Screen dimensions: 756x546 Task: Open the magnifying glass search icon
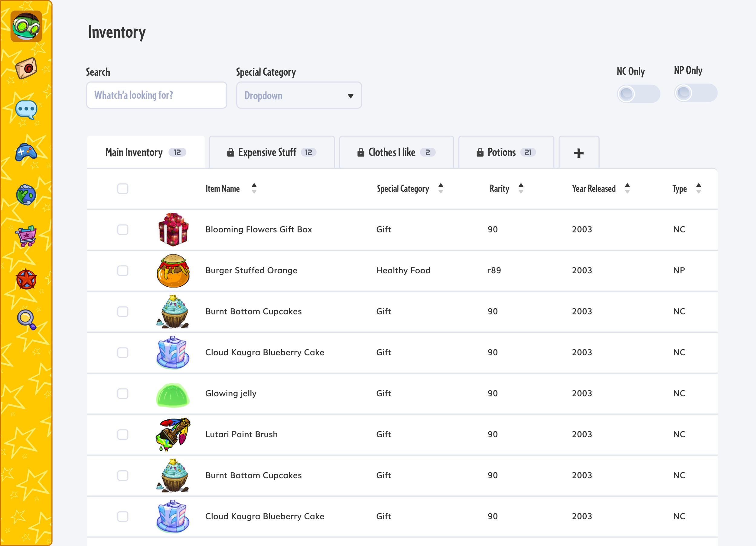(26, 320)
